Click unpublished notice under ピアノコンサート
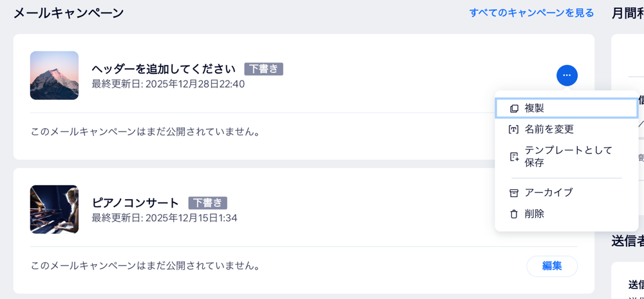644x299 pixels. (146, 265)
